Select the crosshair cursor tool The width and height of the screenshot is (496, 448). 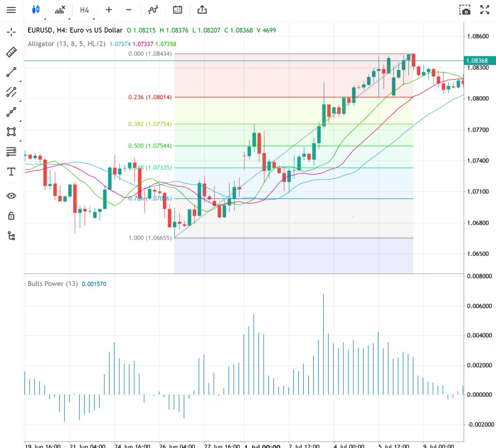(11, 32)
